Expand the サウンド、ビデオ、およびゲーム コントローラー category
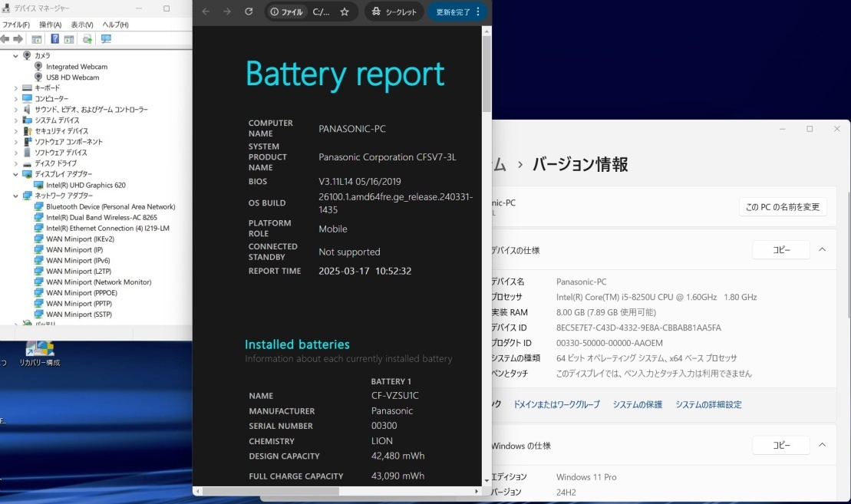This screenshot has width=851, height=504. pyautogui.click(x=16, y=110)
